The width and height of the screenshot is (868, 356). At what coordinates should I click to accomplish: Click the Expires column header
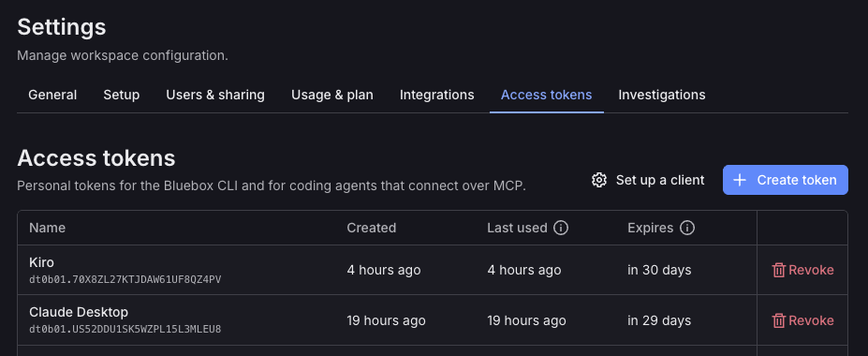651,228
